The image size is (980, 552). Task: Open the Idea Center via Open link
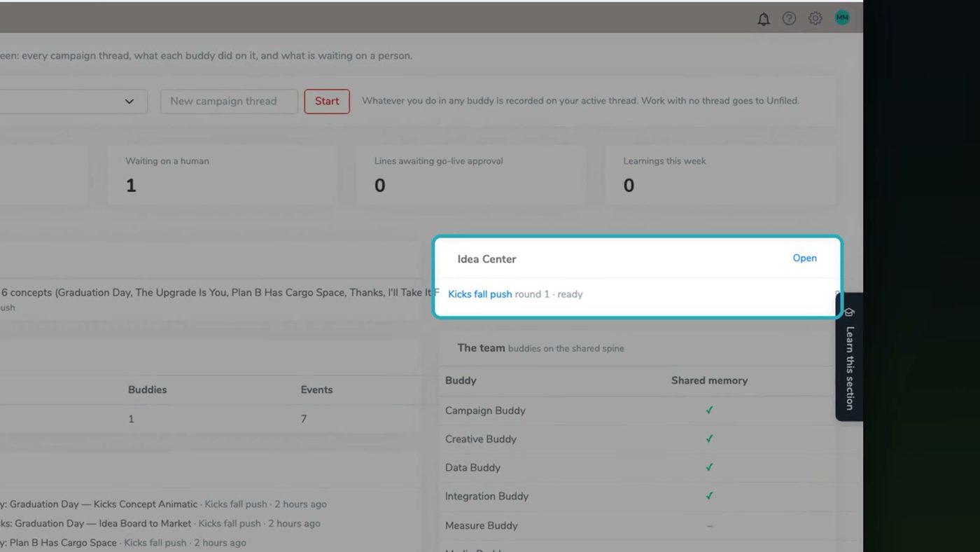pos(804,258)
